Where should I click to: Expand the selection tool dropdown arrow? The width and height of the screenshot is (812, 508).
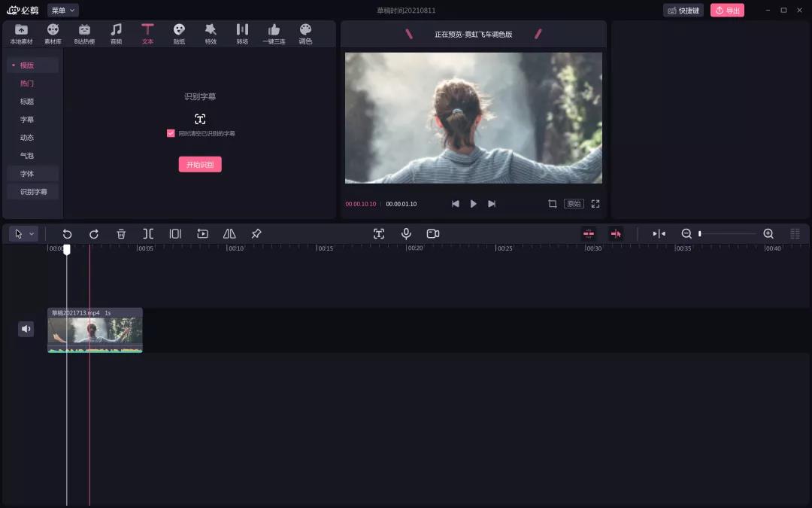32,234
